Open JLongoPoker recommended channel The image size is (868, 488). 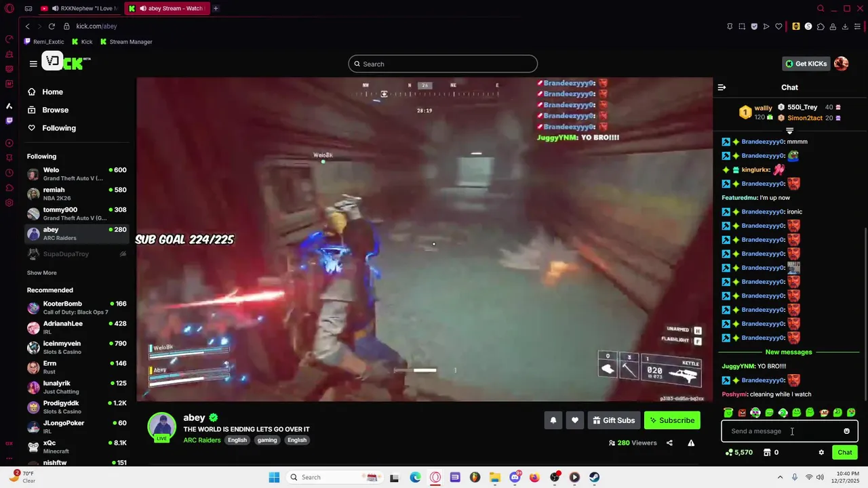pos(77,427)
